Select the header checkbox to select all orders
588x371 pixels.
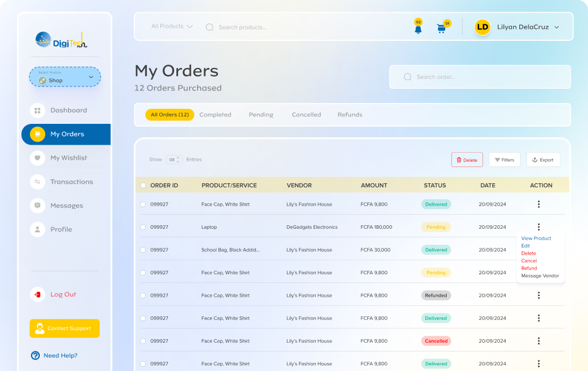point(142,185)
